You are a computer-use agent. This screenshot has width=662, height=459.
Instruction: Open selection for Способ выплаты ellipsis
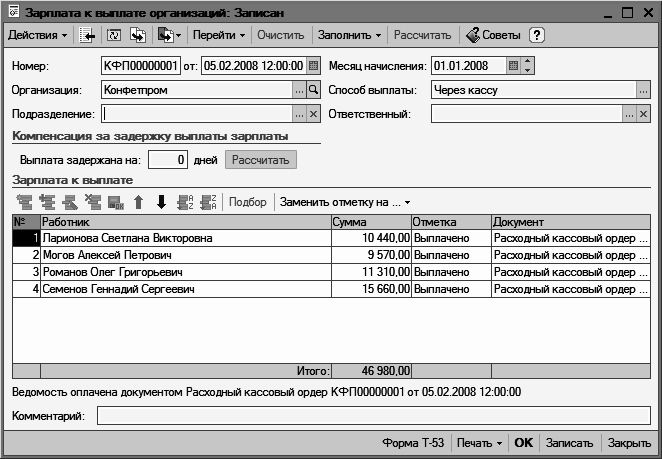(643, 90)
